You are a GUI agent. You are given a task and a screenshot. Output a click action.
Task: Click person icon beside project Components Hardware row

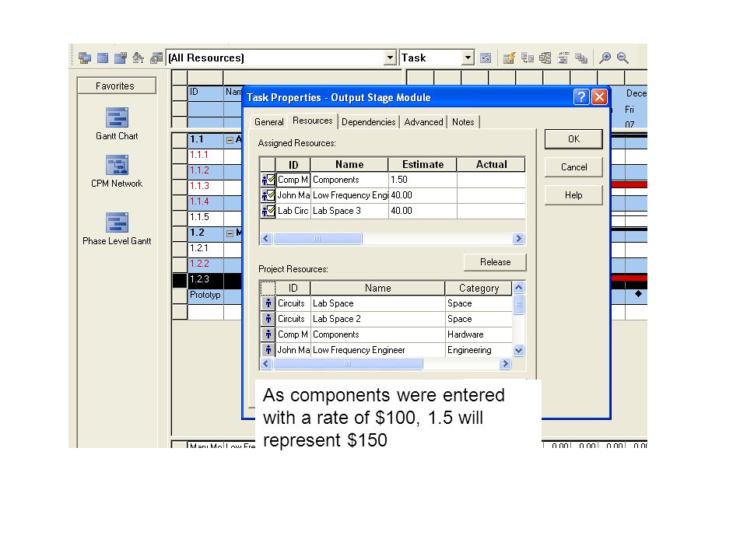tap(268, 334)
